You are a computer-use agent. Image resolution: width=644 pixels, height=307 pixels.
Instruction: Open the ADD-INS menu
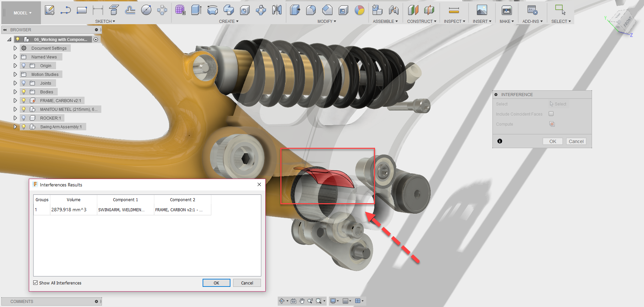[x=532, y=21]
